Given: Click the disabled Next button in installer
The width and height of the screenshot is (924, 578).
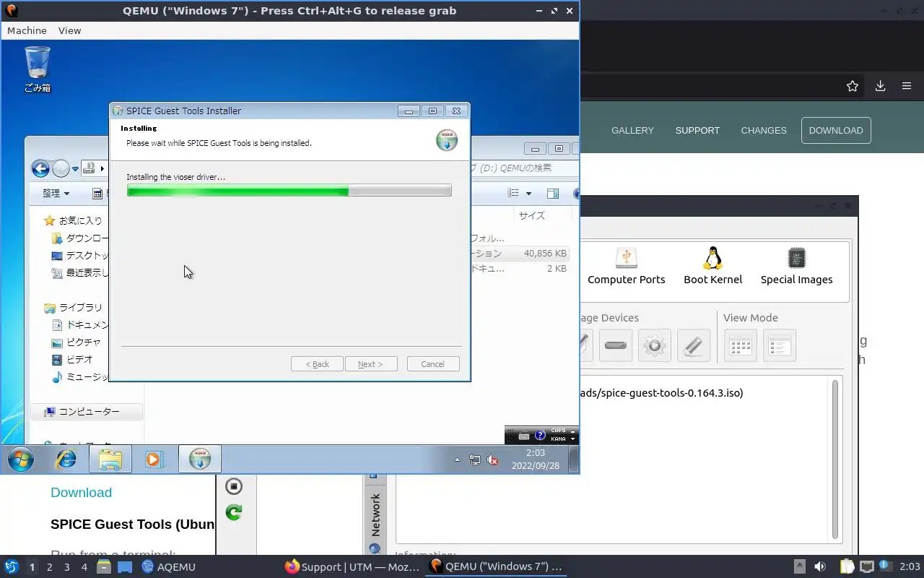Looking at the screenshot, I should (371, 363).
